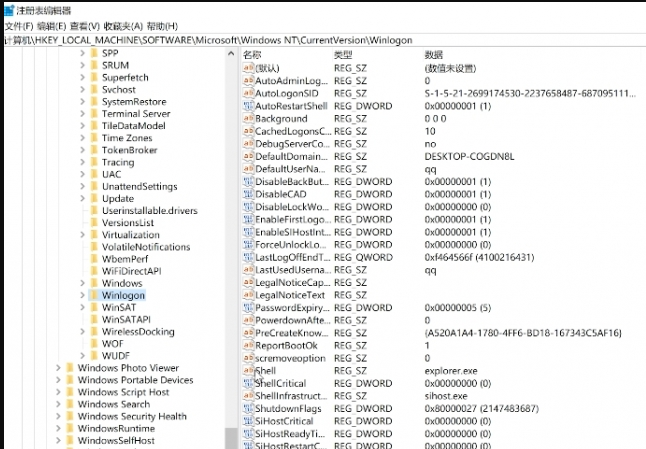The height and width of the screenshot is (449, 646).
Task: Click the icon beside DefaultUserName value
Action: coord(247,169)
